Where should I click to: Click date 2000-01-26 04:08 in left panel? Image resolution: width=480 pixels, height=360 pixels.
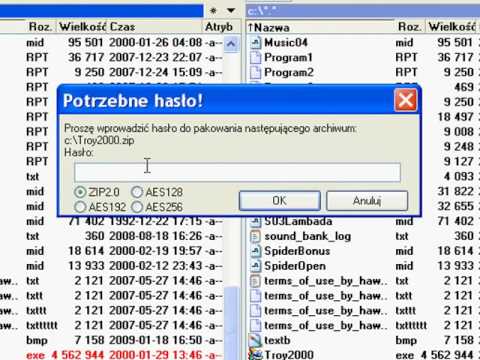(155, 43)
